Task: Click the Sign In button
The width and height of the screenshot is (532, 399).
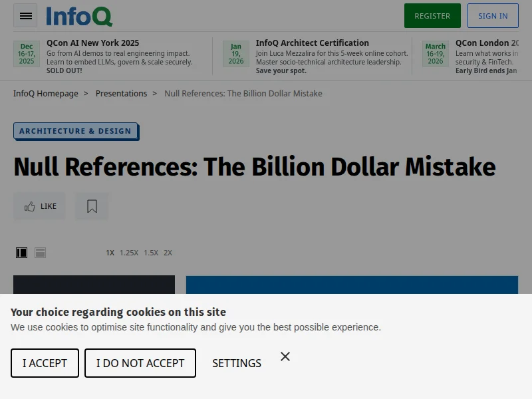Action: [493, 16]
